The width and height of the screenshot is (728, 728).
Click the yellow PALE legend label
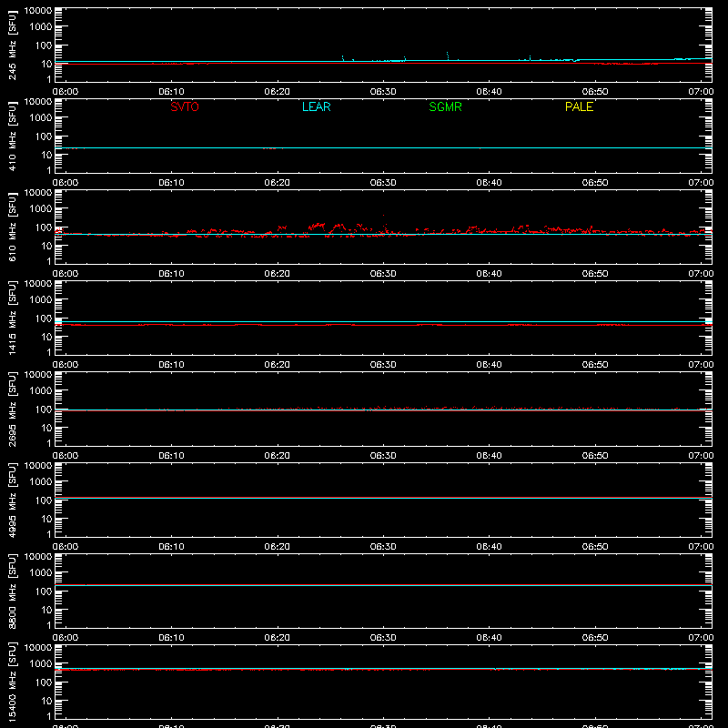(579, 106)
